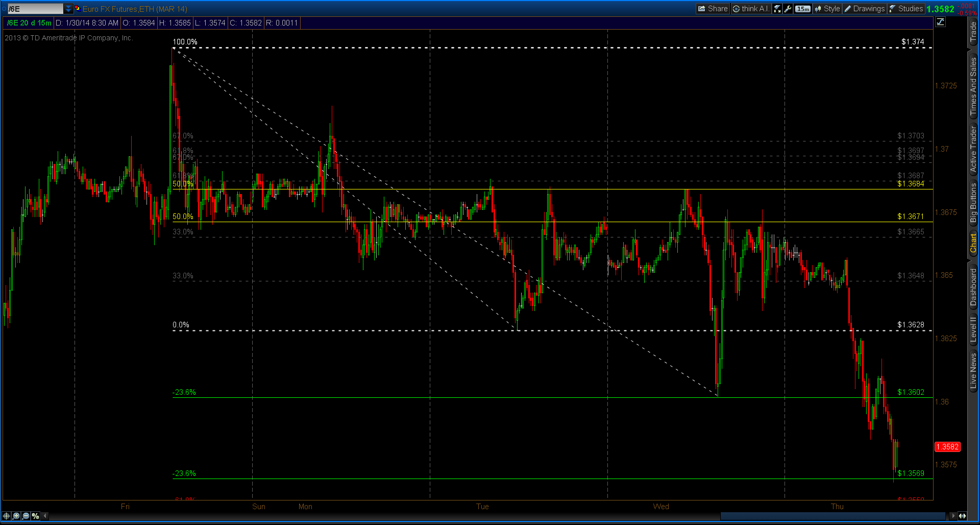This screenshot has height=525, width=980.
Task: Open the Live News sidebar tab
Action: click(x=973, y=370)
